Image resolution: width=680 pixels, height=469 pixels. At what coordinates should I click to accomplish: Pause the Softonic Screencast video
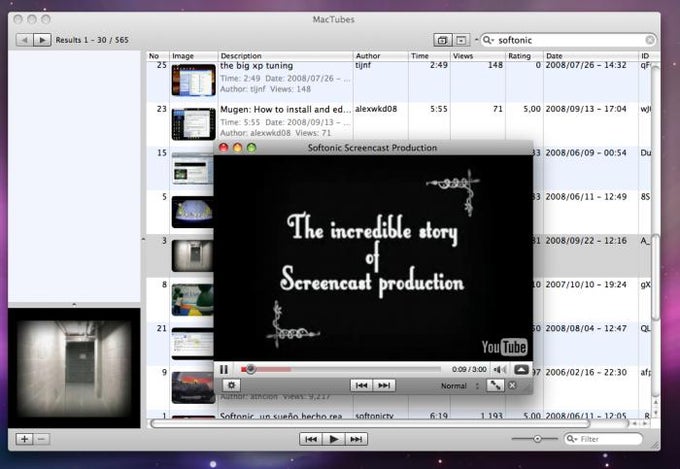(224, 370)
